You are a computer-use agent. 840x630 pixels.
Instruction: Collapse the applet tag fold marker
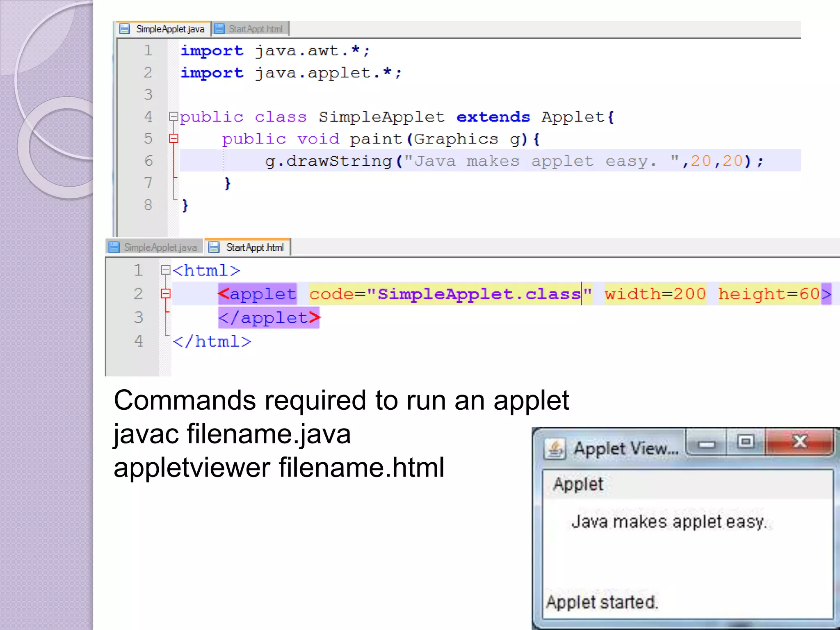[x=165, y=294]
